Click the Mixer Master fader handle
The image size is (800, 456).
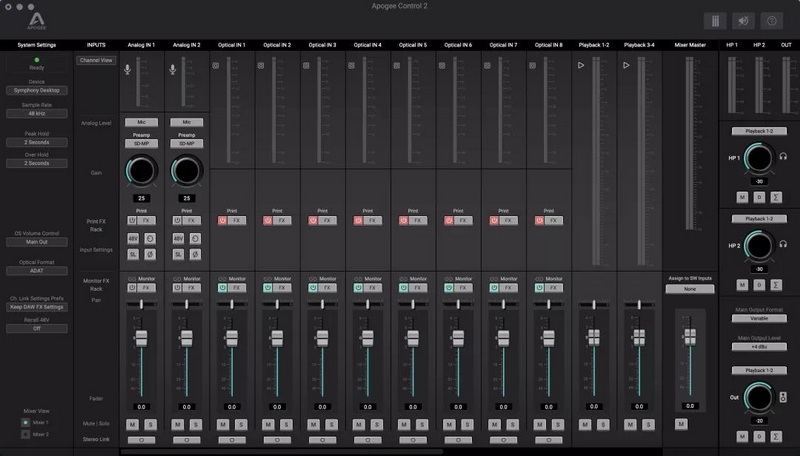click(690, 337)
